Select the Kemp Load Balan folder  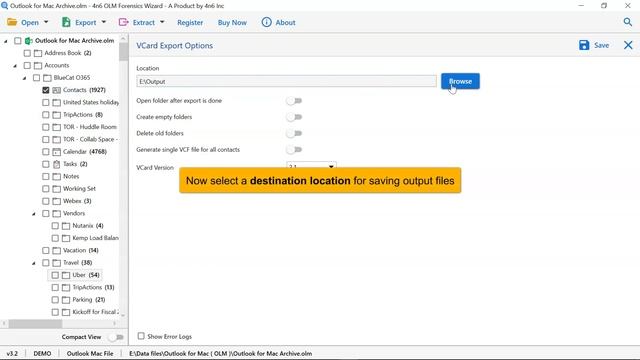click(96, 238)
